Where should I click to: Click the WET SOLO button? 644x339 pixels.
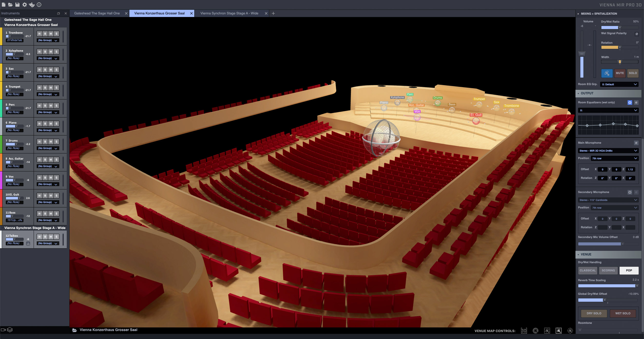click(x=623, y=313)
